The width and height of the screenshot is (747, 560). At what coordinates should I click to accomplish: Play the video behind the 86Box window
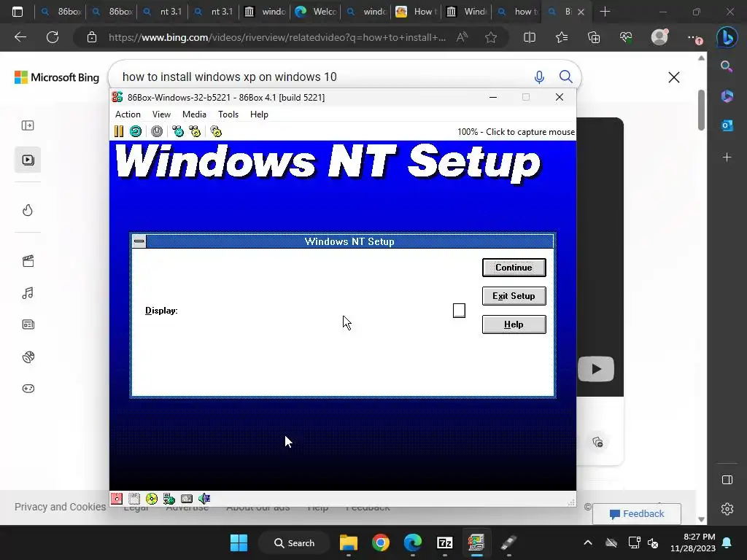[596, 369]
